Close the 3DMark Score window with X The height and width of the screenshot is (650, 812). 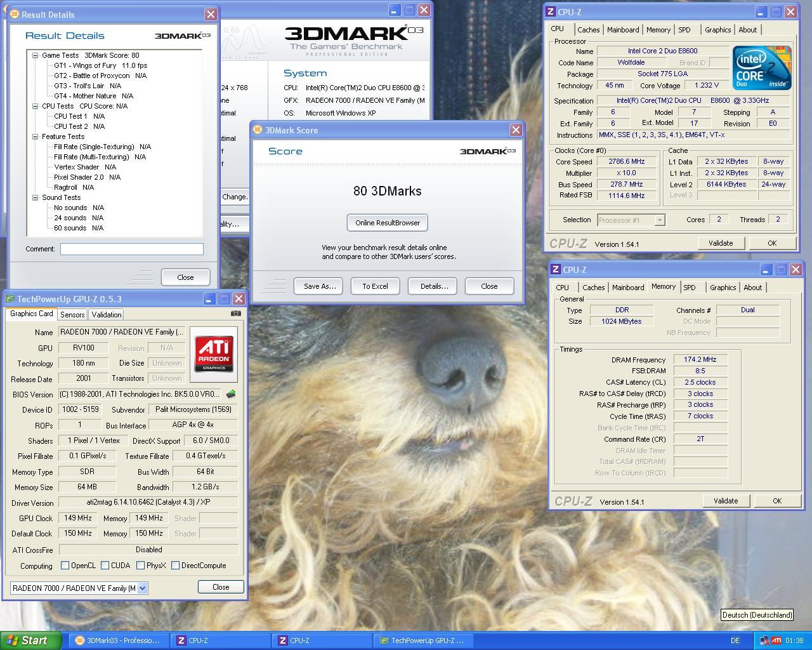tap(516, 129)
